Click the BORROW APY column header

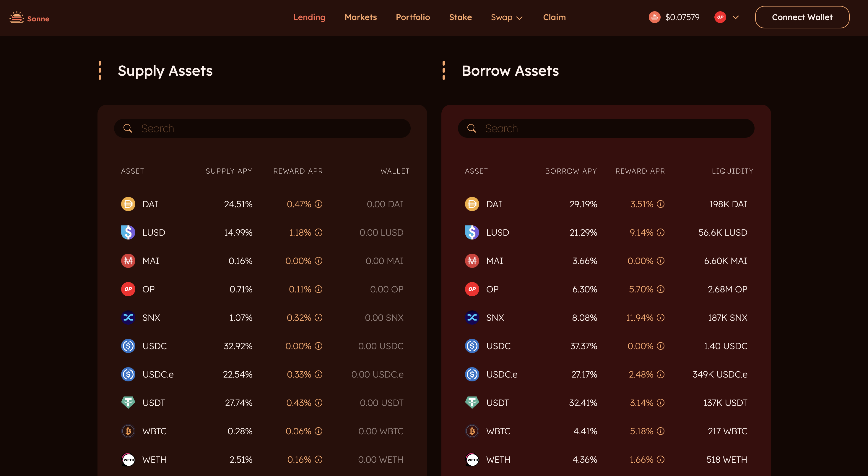(571, 171)
